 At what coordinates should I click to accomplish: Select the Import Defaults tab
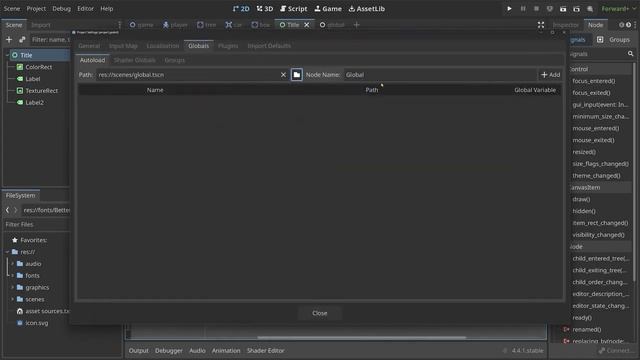tap(269, 46)
